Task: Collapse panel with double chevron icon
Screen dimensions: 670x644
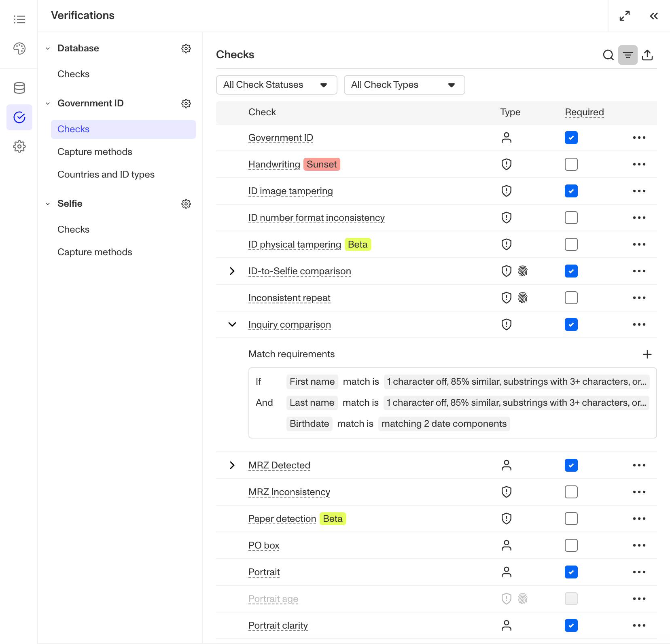Action: point(654,16)
